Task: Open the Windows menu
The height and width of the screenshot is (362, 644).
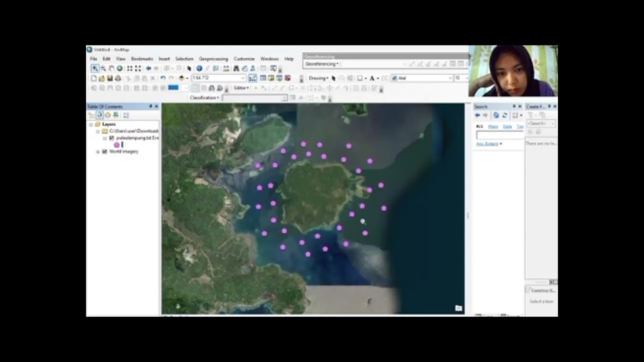Action: click(270, 59)
